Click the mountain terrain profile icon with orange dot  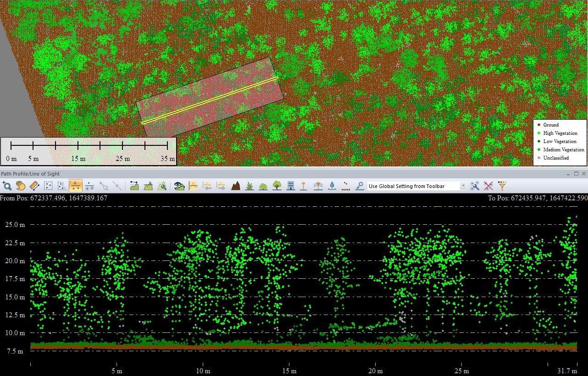(x=148, y=186)
